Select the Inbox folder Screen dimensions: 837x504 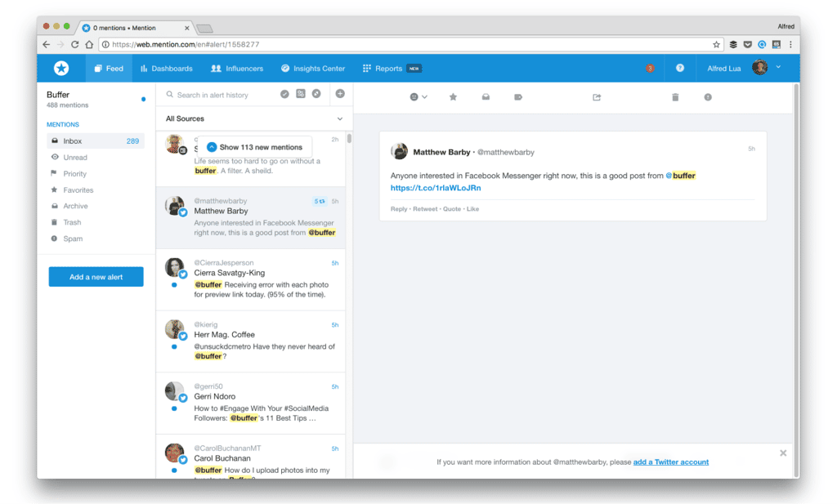(96, 140)
